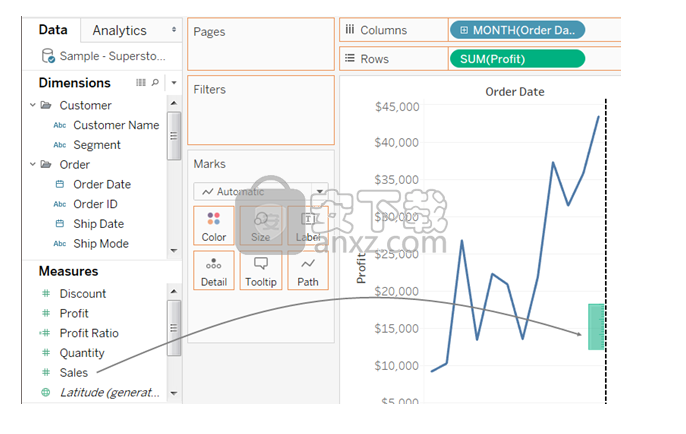The image size is (686, 434).
Task: Select the MONTH(Order Date) pill in Columns
Action: (517, 30)
